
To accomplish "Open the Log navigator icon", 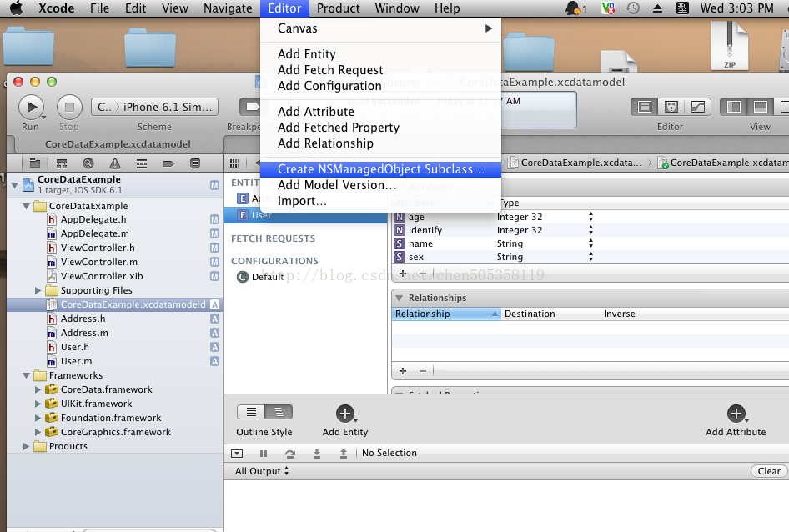I will tap(195, 163).
